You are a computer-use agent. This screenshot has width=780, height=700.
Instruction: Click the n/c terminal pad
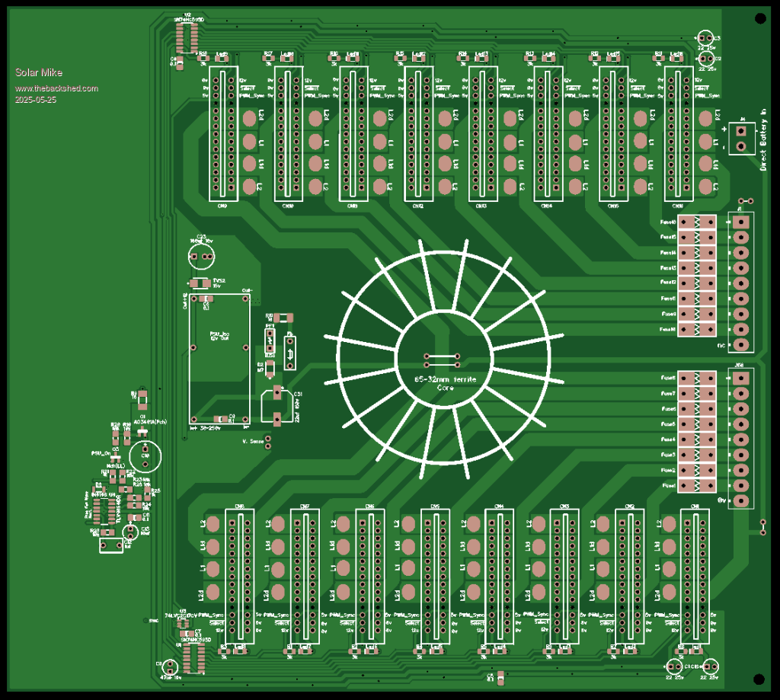click(x=740, y=345)
